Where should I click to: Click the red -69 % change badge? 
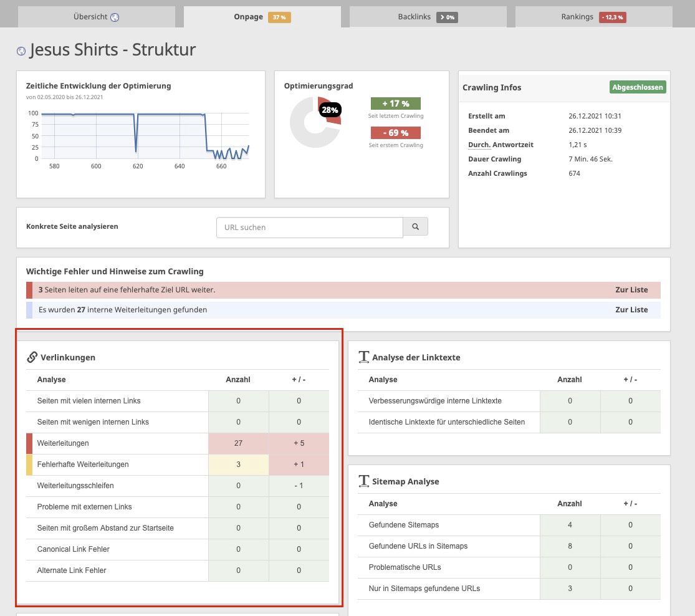395,133
